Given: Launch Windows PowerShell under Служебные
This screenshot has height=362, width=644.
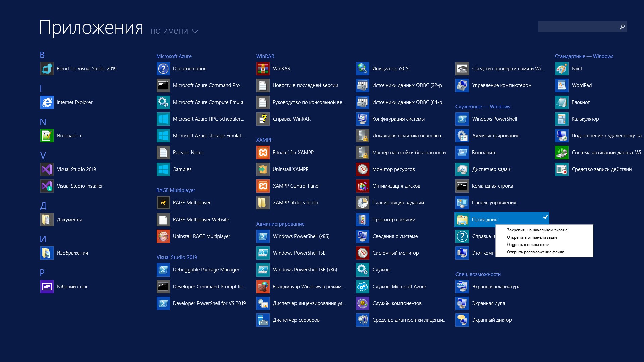Looking at the screenshot, I should [x=462, y=119].
